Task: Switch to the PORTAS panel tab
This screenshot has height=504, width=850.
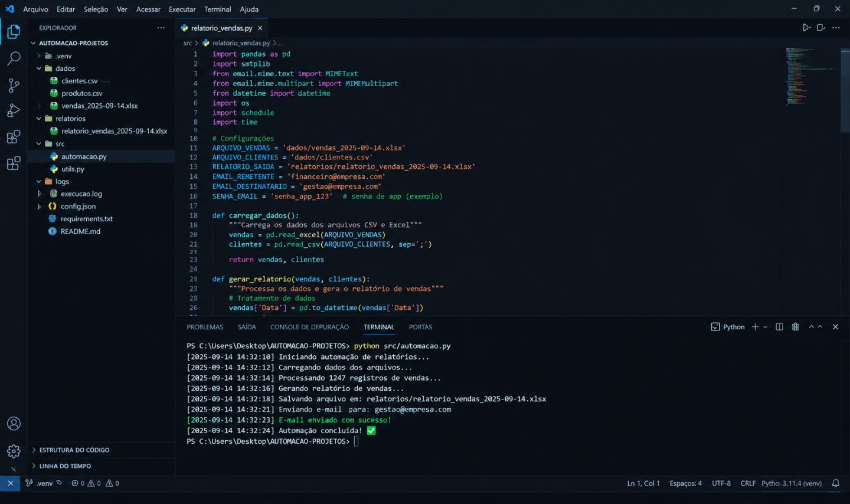Action: pos(420,327)
